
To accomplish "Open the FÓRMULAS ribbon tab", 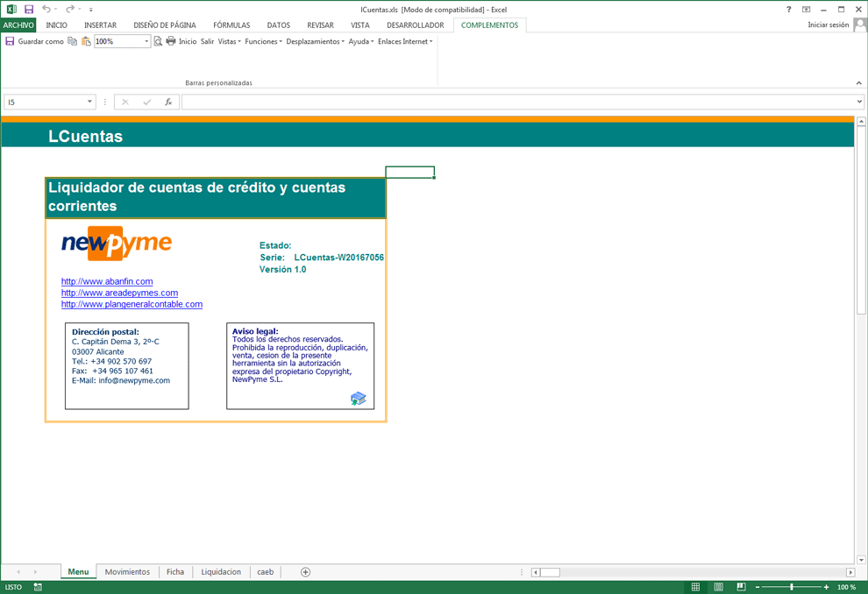I will click(x=231, y=25).
